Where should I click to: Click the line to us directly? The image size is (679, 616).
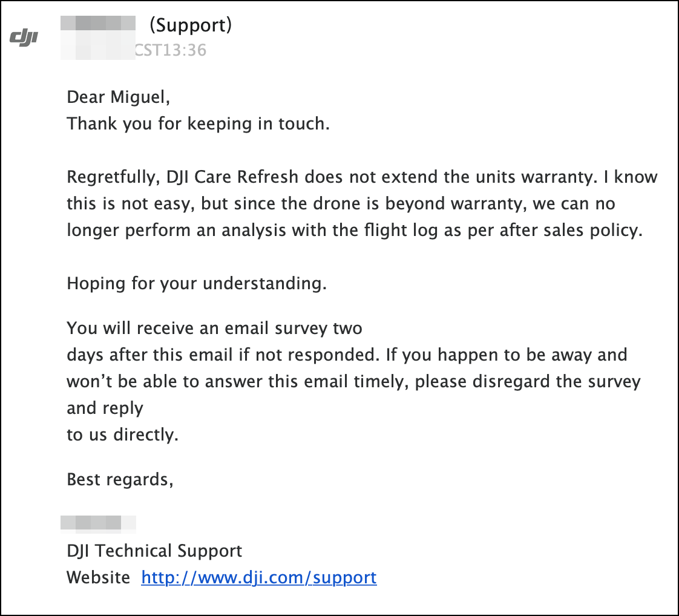(x=123, y=434)
